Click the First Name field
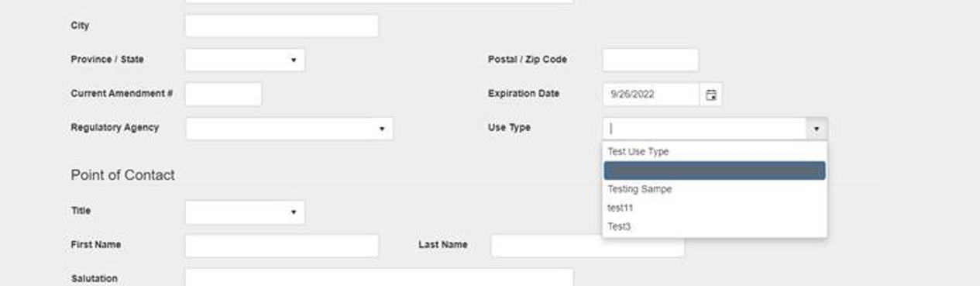 pos(282,246)
